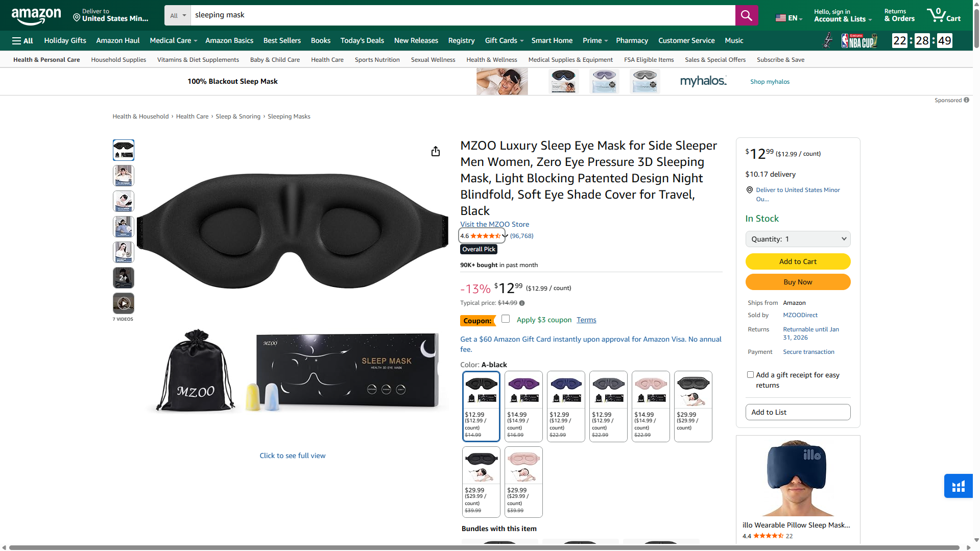The height and width of the screenshot is (551, 980).
Task: Click the share icon near product title
Action: click(436, 151)
